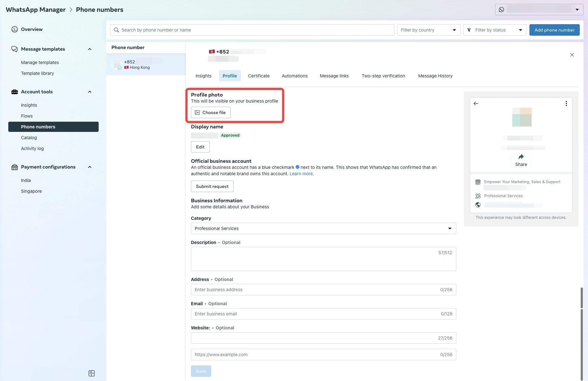The height and width of the screenshot is (381, 588).
Task: Open the Message links tab
Action: coord(334,76)
